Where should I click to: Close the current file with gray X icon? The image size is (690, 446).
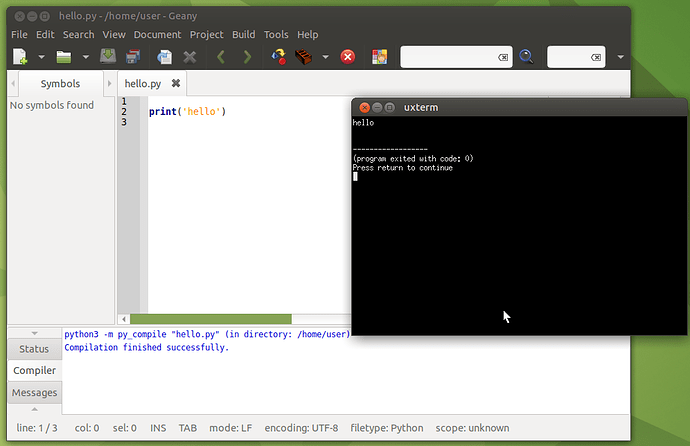[x=190, y=57]
